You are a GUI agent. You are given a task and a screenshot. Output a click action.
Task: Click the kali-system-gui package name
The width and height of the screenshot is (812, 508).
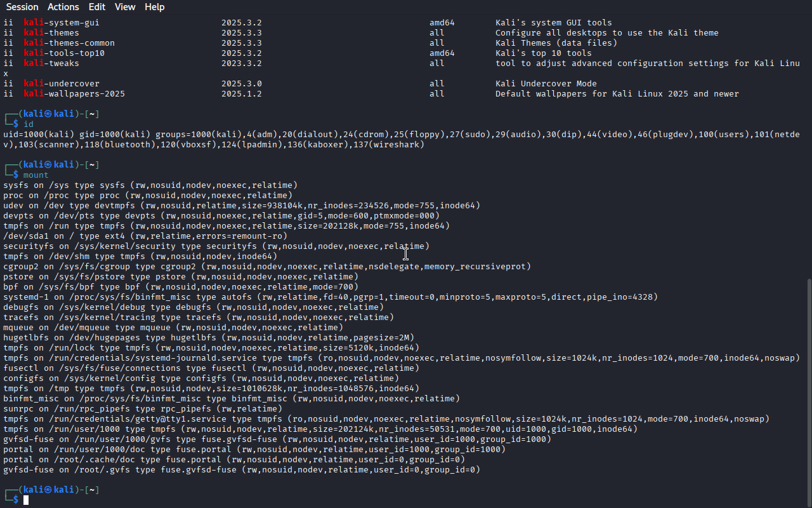pyautogui.click(x=62, y=23)
